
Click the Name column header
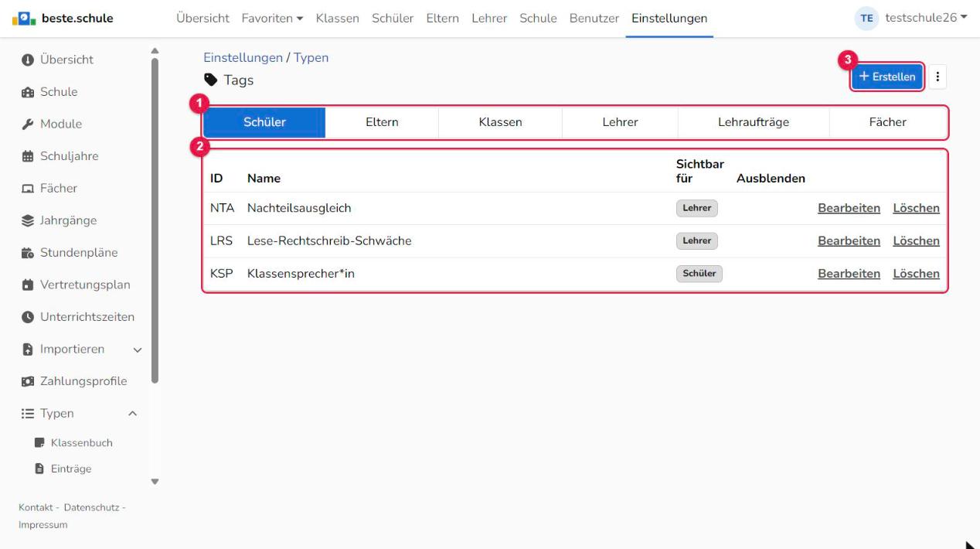point(264,179)
